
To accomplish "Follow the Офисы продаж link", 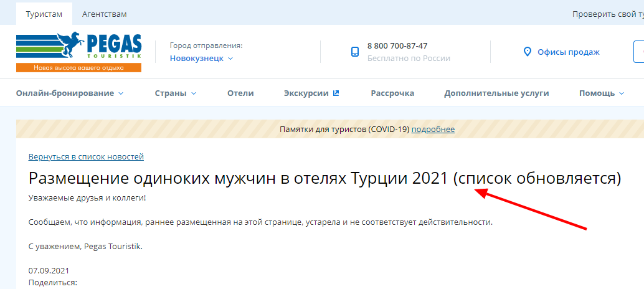I will point(569,52).
